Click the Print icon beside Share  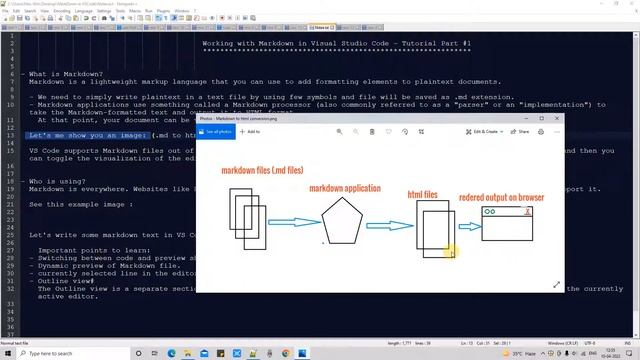coord(541,132)
